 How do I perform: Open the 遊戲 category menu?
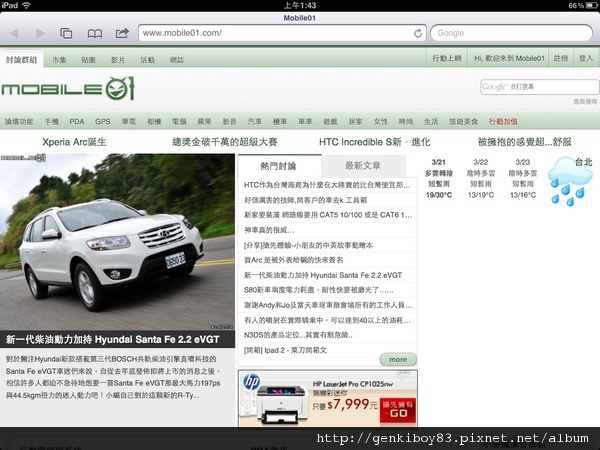(330, 122)
